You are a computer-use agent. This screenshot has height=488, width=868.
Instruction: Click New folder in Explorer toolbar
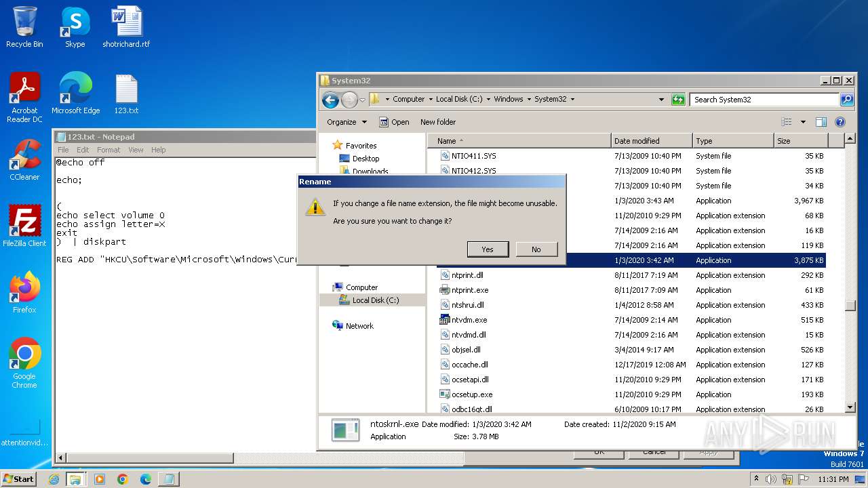pos(438,122)
